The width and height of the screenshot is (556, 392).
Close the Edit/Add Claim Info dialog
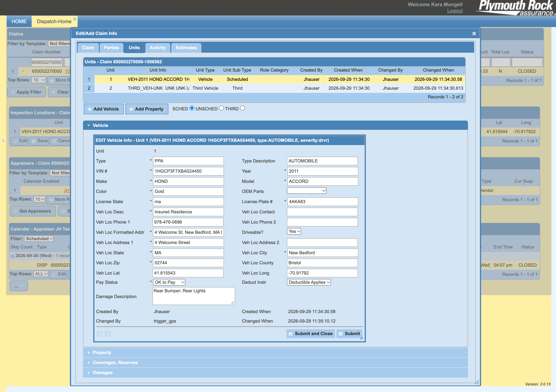click(474, 33)
